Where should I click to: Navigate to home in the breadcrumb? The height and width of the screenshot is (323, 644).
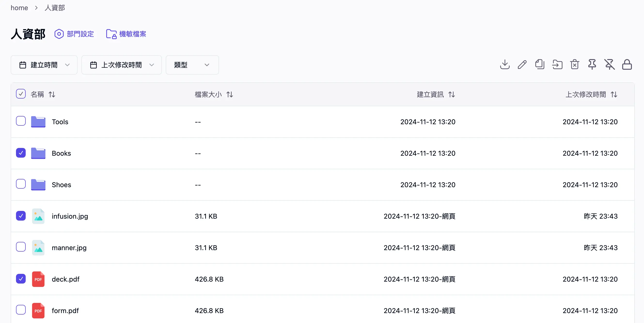point(19,8)
